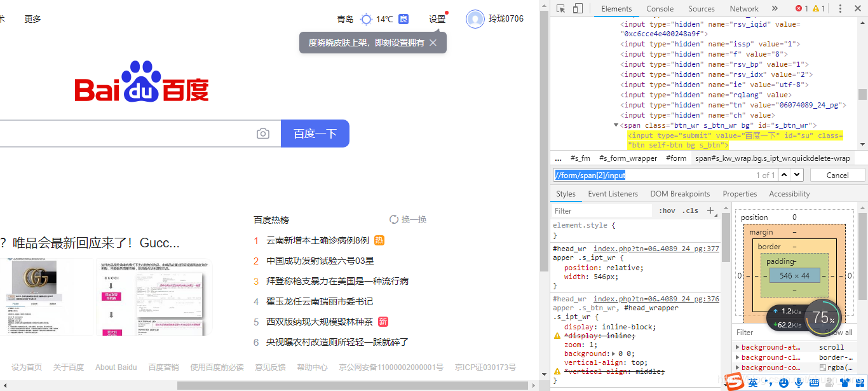
Task: Open the Properties tab
Action: click(740, 194)
